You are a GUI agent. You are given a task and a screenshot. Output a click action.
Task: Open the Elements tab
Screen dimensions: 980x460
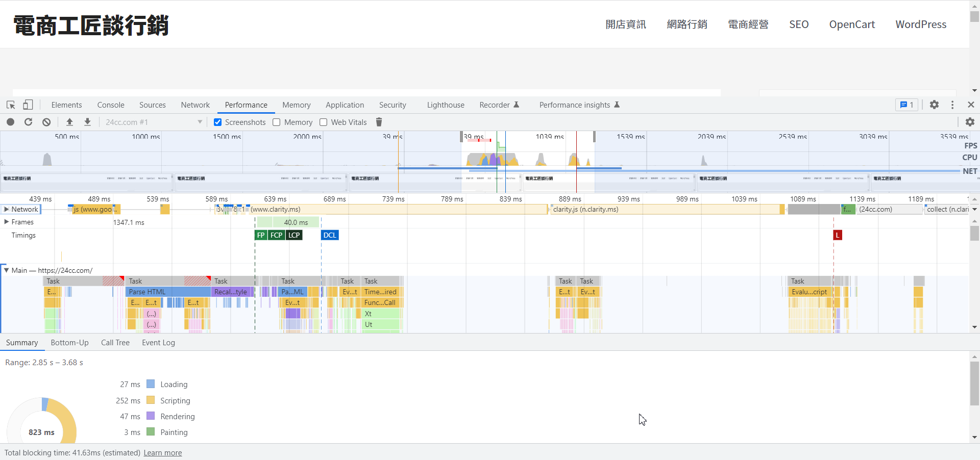66,105
